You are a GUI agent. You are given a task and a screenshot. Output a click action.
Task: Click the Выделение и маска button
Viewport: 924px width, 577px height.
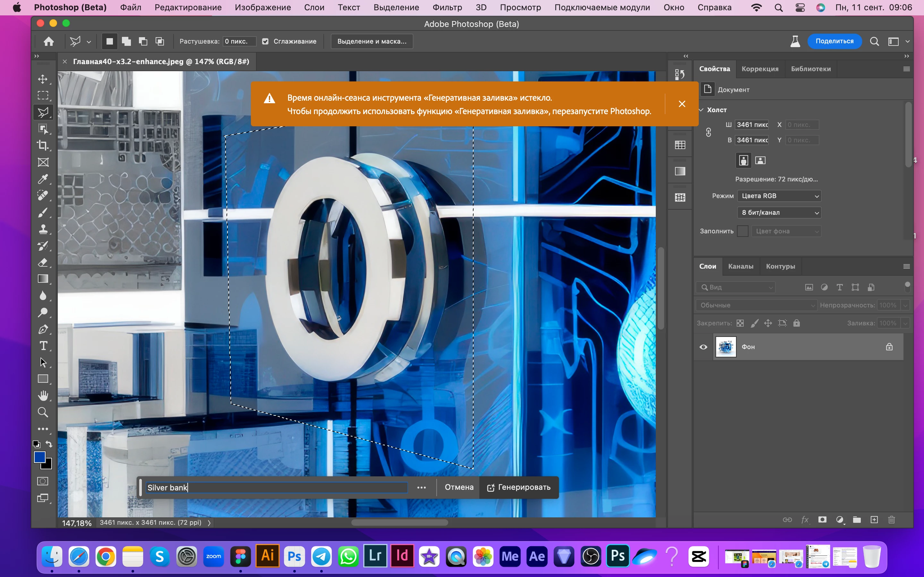click(372, 41)
